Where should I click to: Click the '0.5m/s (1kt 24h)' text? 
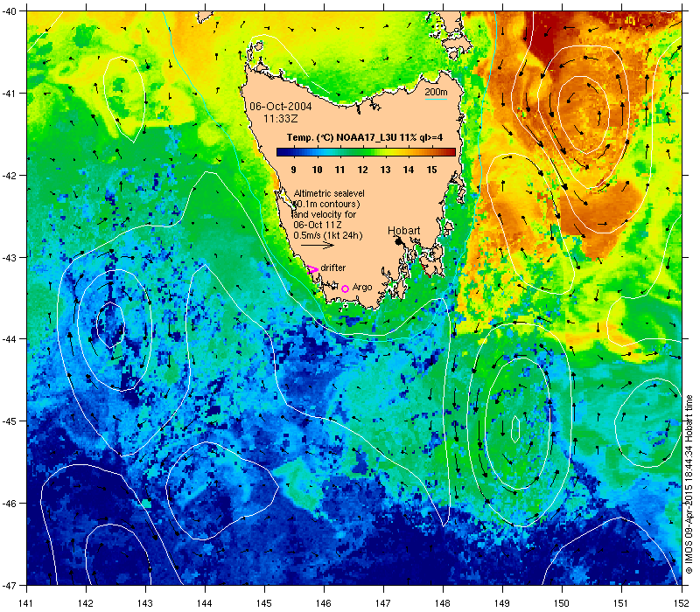click(x=328, y=235)
